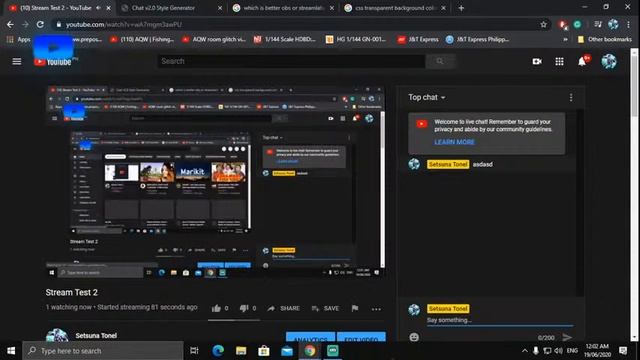Open the 1/144 Scale HDBD bookmark
Viewport: 640px width, 360px height.
click(x=285, y=40)
